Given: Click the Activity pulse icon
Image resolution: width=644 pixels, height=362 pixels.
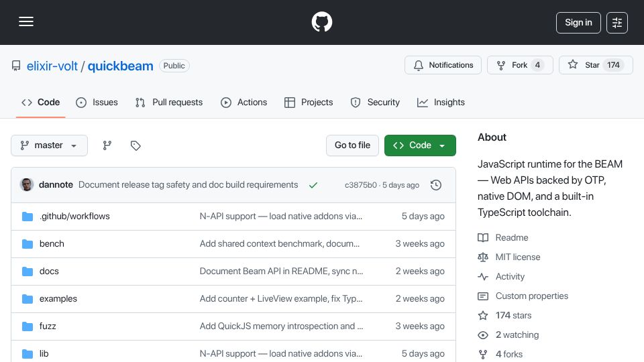Looking at the screenshot, I should coord(483,277).
